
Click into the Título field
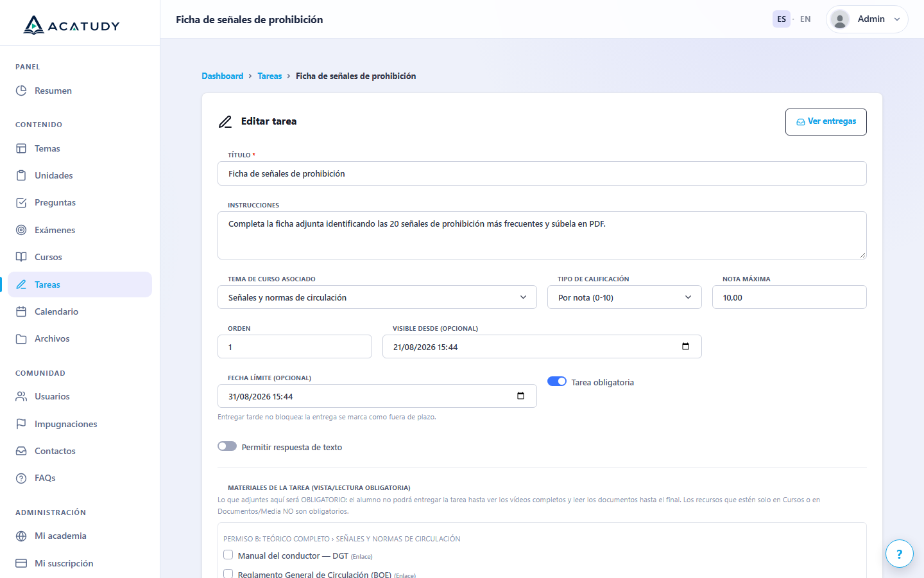tap(542, 173)
